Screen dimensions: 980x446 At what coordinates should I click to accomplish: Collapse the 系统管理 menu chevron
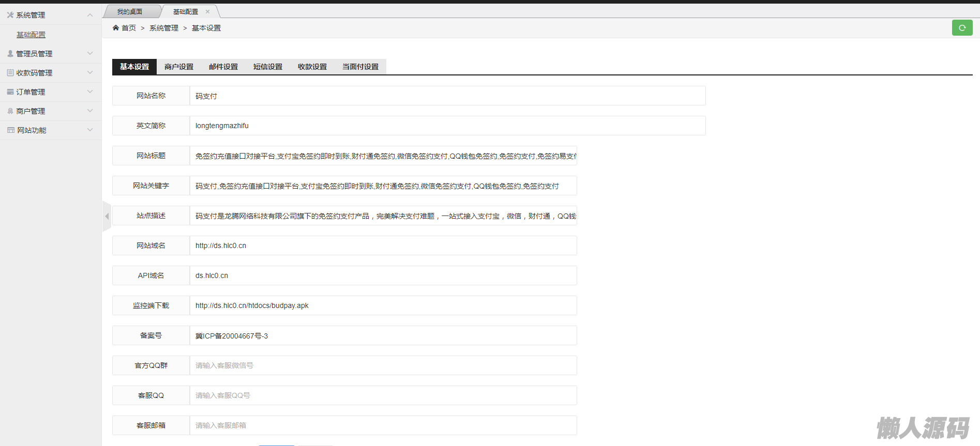tap(90, 15)
